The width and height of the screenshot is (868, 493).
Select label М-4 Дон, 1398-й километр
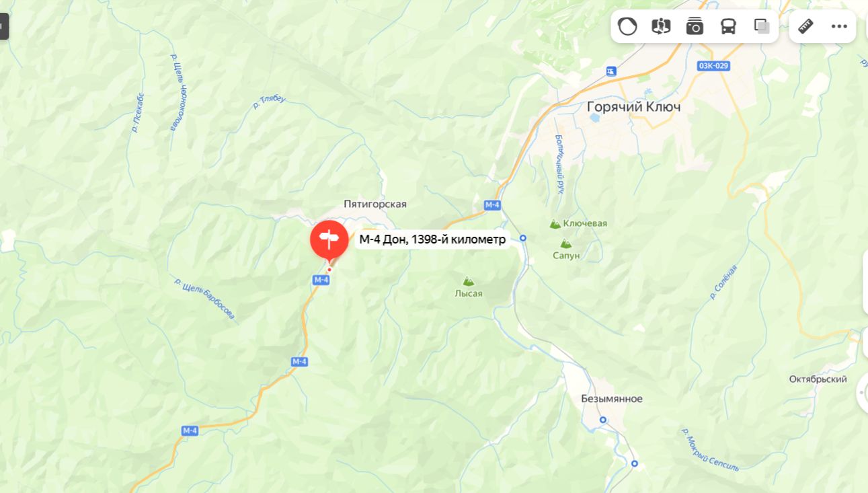click(x=432, y=239)
